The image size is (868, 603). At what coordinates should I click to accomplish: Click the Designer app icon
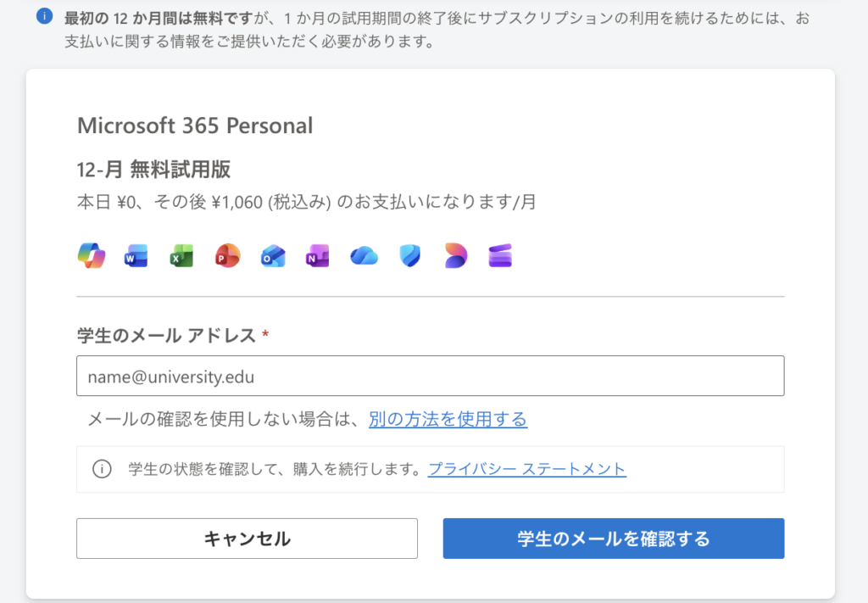[455, 255]
